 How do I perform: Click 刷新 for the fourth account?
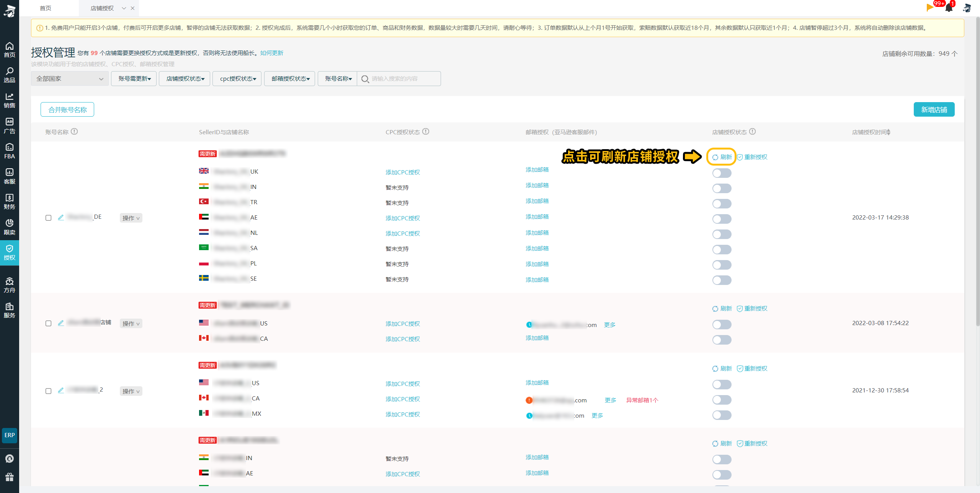[x=722, y=443]
